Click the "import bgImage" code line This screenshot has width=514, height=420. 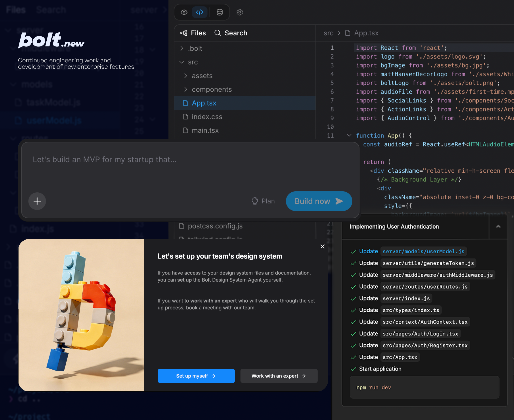tap(423, 65)
